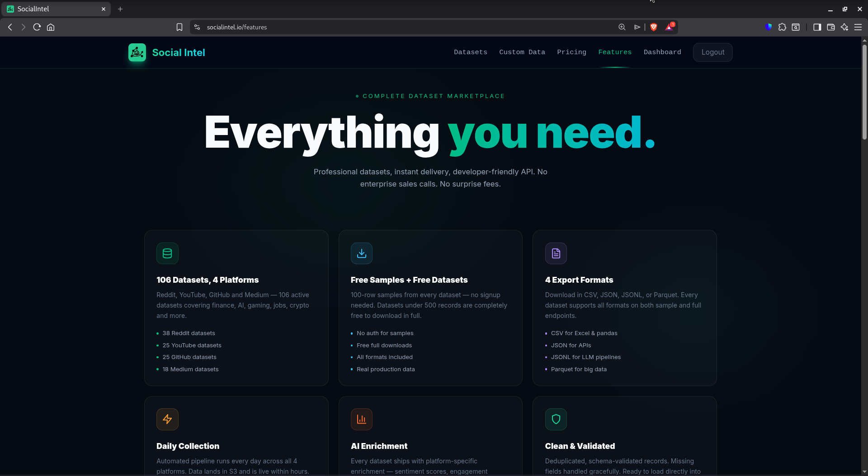868x476 pixels.
Task: Click the lightning icon on Daily Collection card
Action: click(167, 419)
